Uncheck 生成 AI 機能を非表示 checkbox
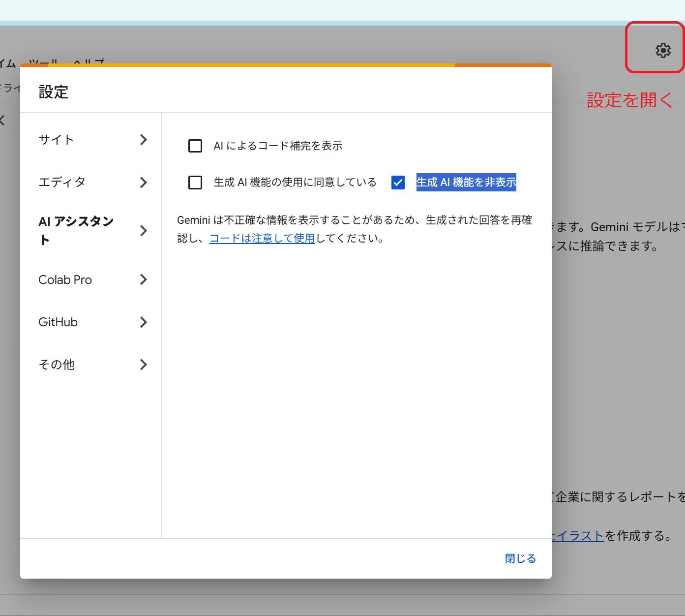 tap(398, 183)
